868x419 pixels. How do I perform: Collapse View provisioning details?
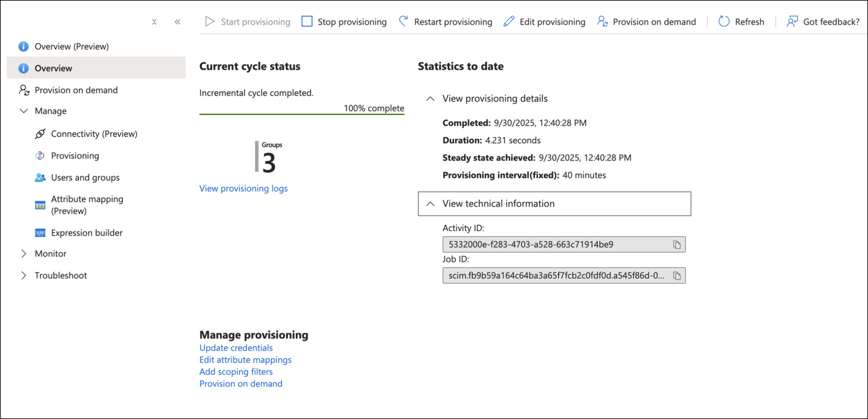tap(430, 98)
